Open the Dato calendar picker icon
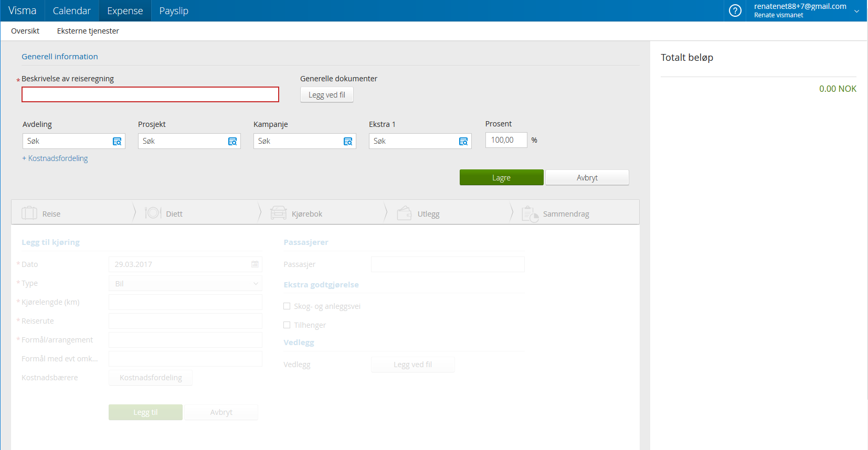The image size is (868, 450). [x=255, y=264]
